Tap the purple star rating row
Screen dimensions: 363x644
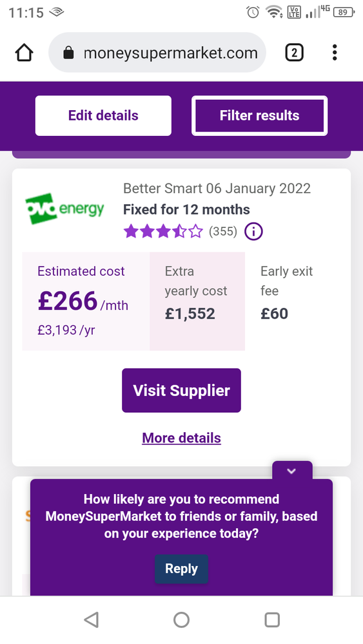click(163, 232)
